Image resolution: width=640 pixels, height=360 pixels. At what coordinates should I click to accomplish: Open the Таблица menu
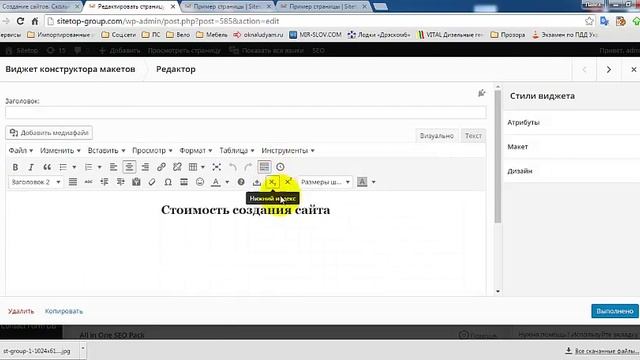237,151
